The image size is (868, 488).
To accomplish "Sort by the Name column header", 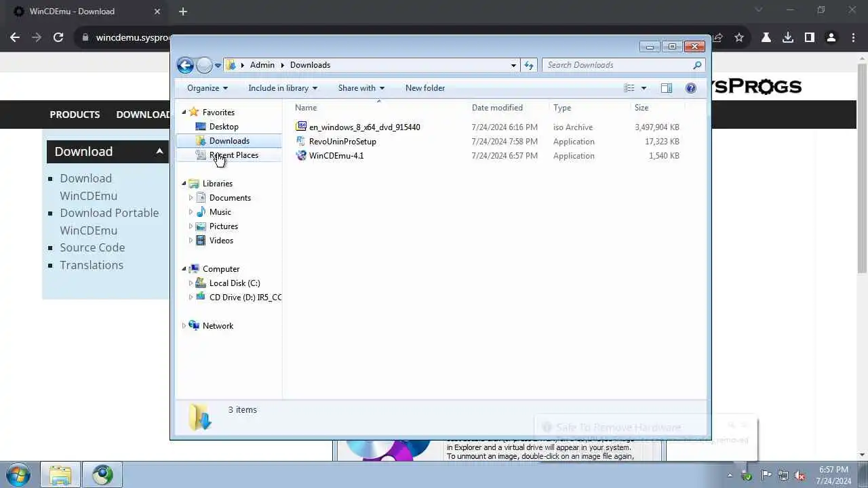I will pos(306,108).
